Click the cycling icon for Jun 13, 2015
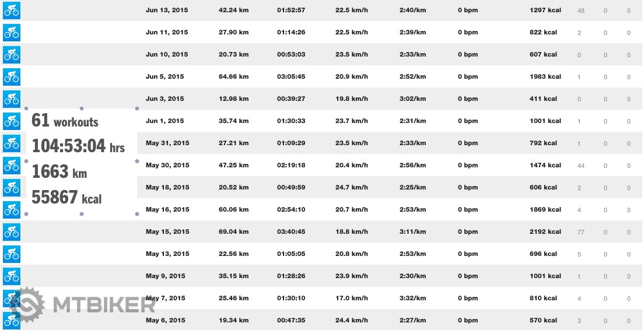644x330 pixels. point(12,10)
